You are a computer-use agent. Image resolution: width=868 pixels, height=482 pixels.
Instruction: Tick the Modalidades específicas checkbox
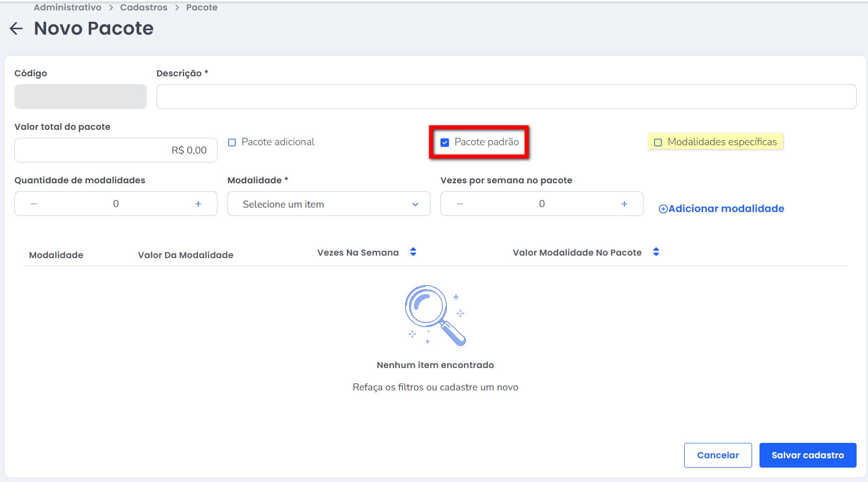point(658,143)
